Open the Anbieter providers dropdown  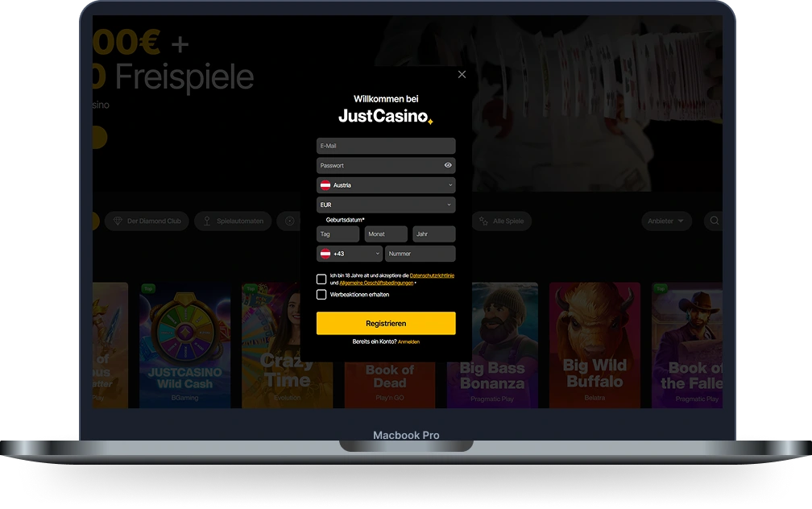pyautogui.click(x=666, y=221)
